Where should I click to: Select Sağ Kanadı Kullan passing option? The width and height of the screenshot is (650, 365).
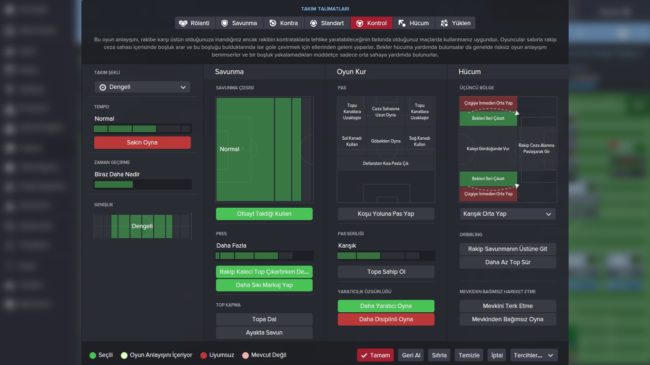[420, 141]
